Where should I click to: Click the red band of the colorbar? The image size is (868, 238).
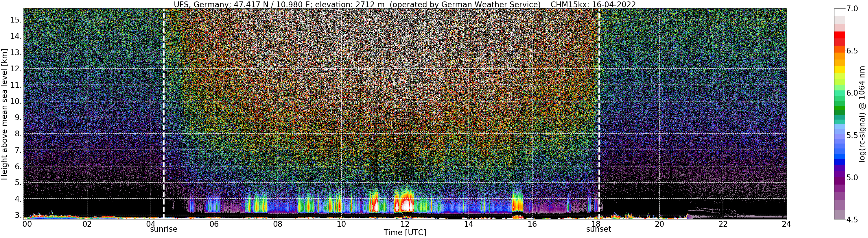point(839,35)
